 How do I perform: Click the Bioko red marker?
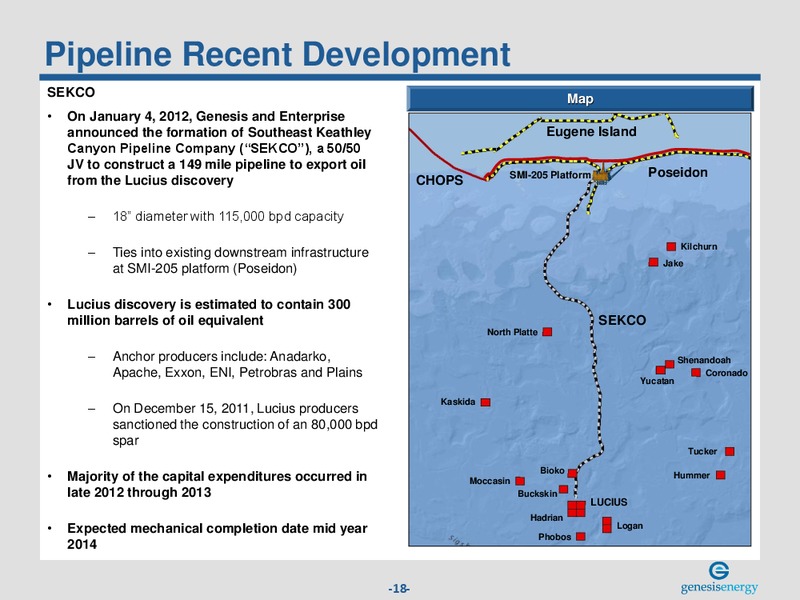[572, 473]
